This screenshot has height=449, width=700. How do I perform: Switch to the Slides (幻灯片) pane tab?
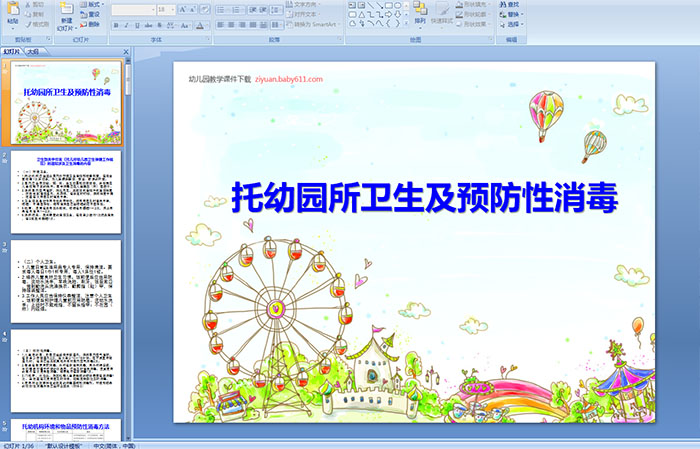11,52
